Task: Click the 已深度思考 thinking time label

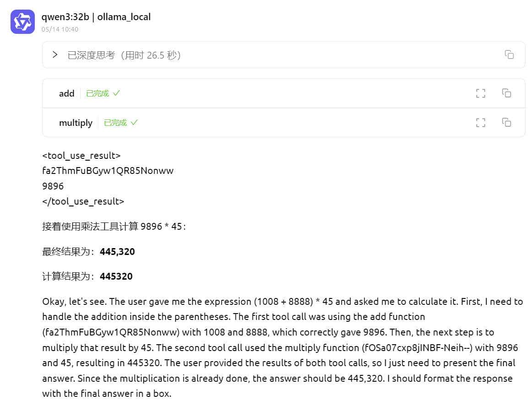Action: click(124, 55)
